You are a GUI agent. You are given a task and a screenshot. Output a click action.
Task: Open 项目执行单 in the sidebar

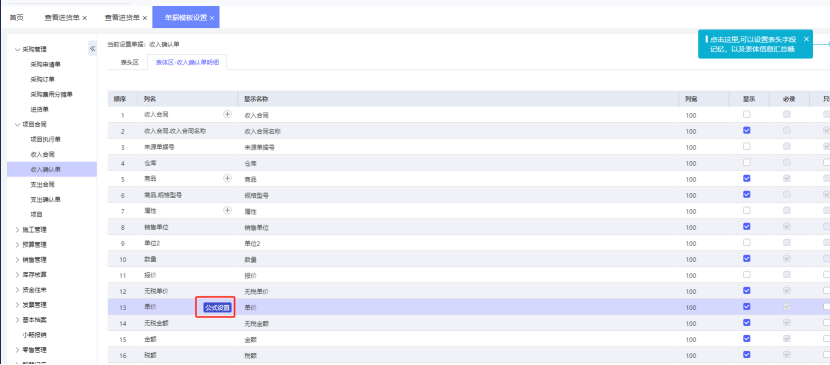pyautogui.click(x=46, y=139)
